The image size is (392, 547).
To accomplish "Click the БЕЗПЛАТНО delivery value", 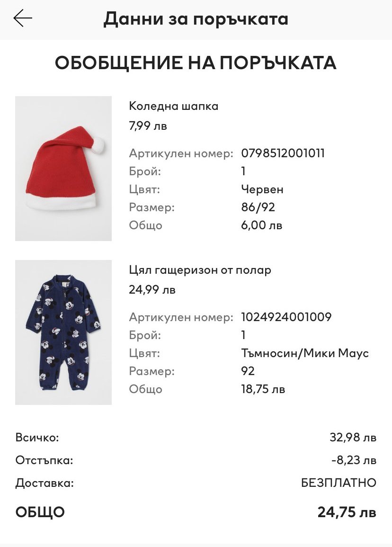I will tap(339, 483).
